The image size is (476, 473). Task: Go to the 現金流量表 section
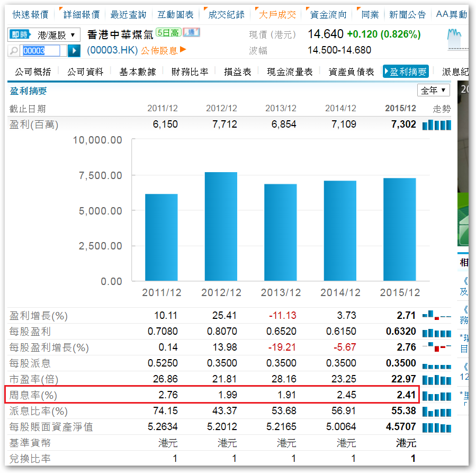click(290, 72)
